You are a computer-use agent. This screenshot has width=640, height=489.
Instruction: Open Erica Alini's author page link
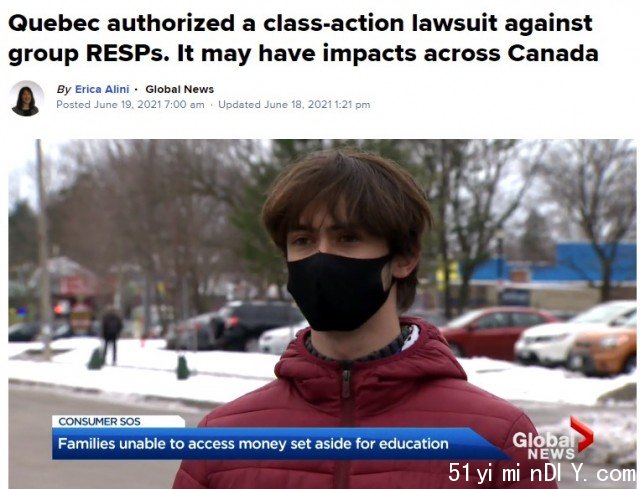point(102,89)
